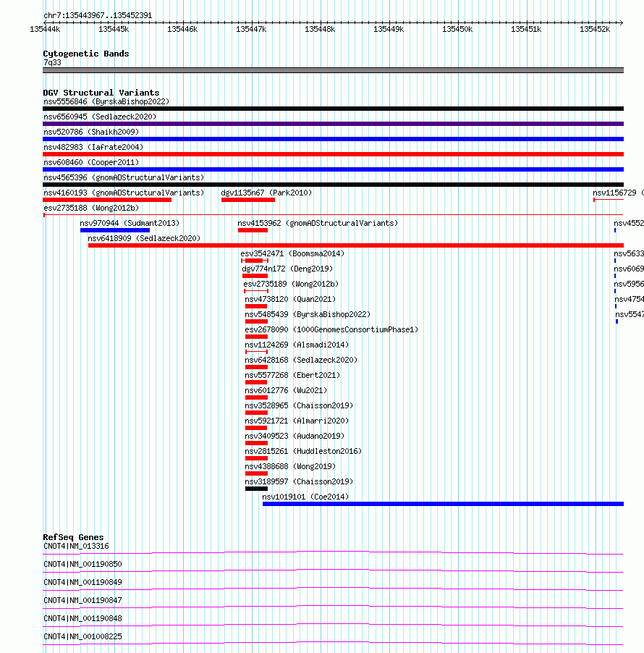Click nsv5921721 (Almarri2020) label
The image size is (644, 653).
coord(297,421)
